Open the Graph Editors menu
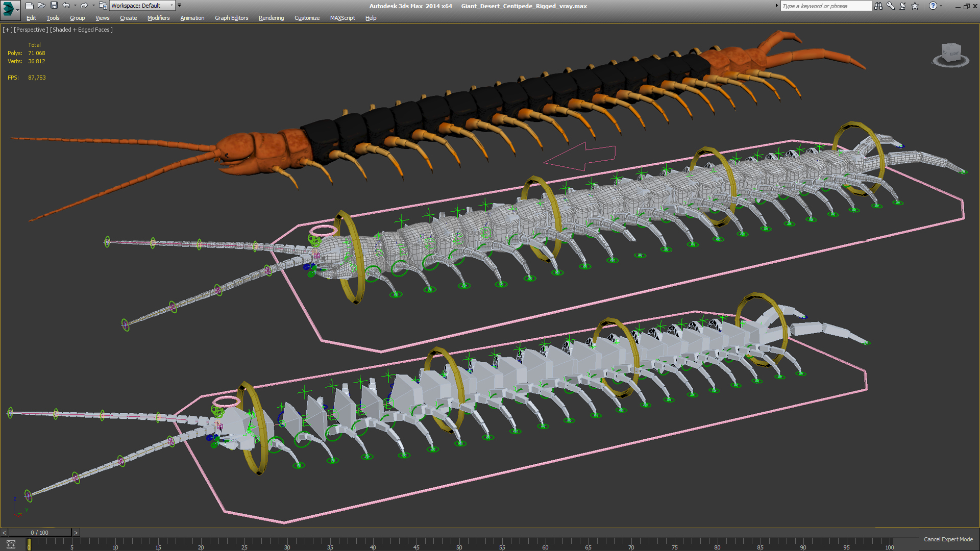Image resolution: width=980 pixels, height=551 pixels. pyautogui.click(x=231, y=18)
